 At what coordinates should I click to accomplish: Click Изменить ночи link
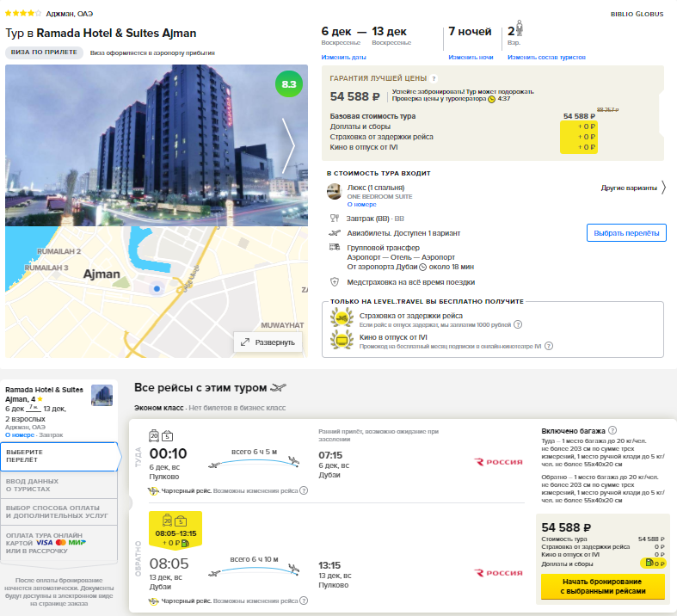(x=471, y=57)
